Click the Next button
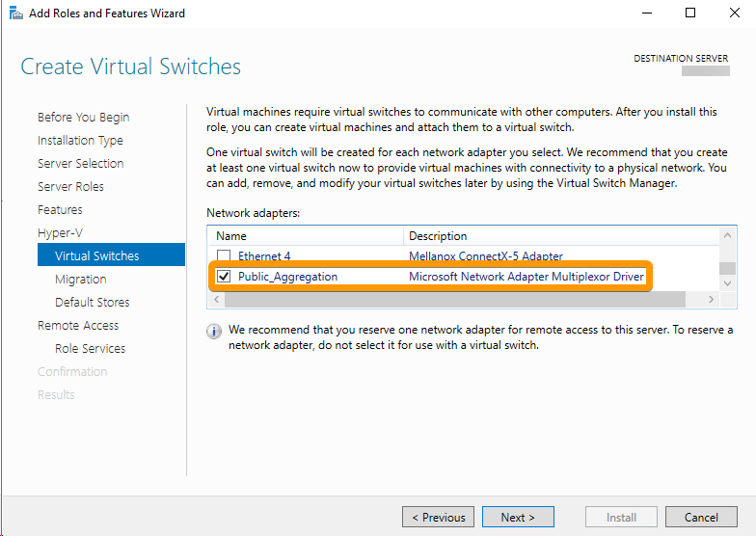756x536 pixels. 518,517
